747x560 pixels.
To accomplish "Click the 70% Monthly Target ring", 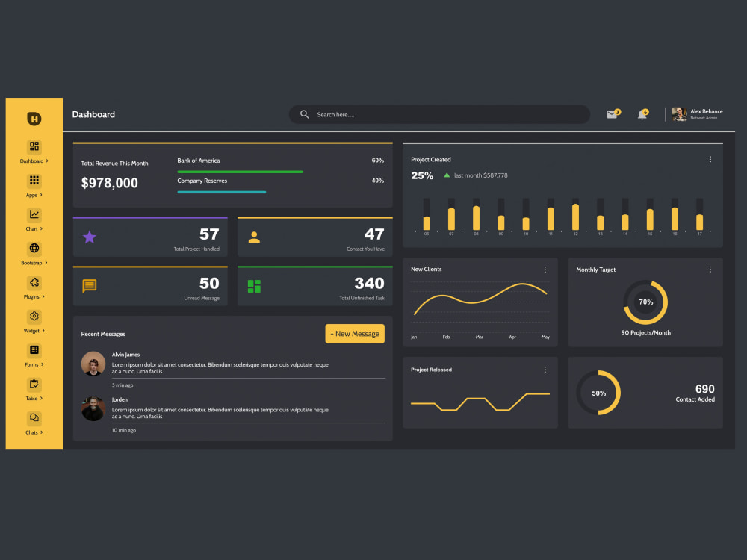I will (645, 302).
